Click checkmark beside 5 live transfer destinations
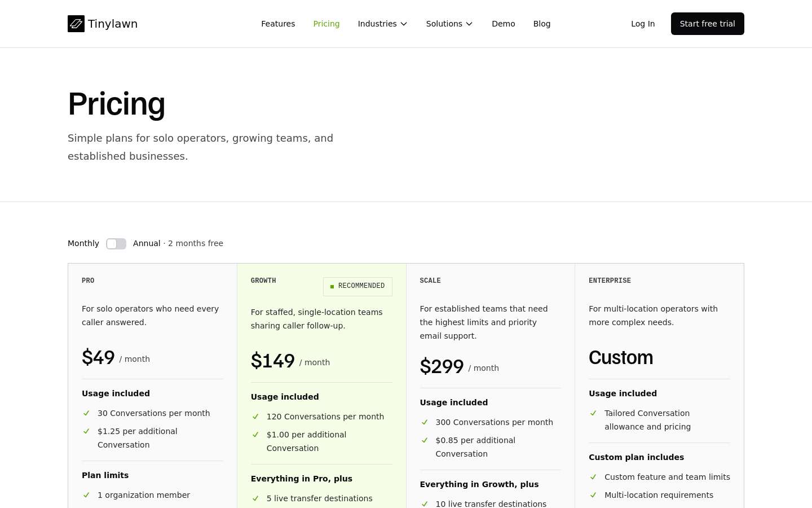Image resolution: width=812 pixels, height=508 pixels. coord(255,498)
